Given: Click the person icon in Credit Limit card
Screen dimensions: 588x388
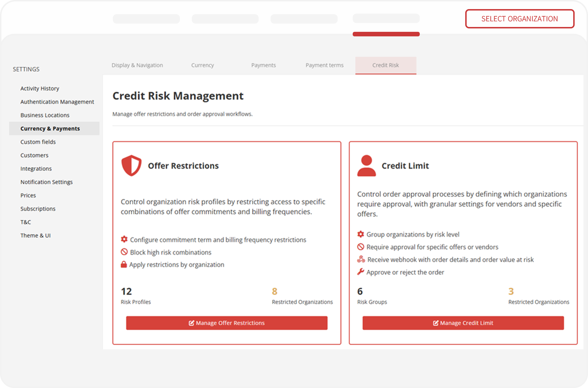Looking at the screenshot, I should point(367,165).
